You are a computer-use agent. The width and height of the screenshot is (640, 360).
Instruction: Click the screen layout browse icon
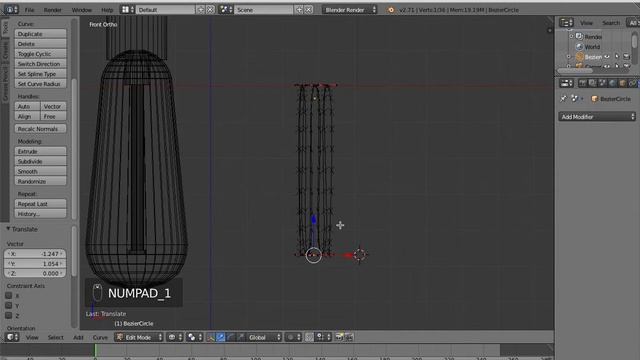coord(128,9)
